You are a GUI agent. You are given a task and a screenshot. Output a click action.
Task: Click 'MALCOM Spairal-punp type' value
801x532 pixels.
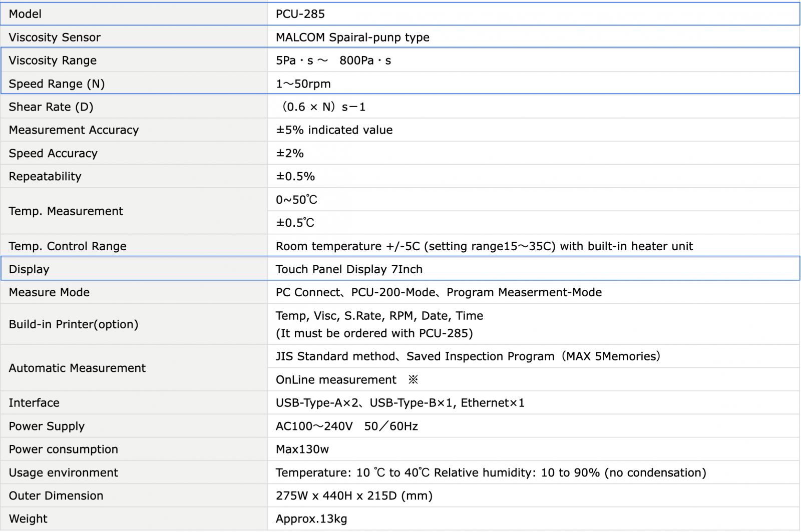(x=352, y=38)
